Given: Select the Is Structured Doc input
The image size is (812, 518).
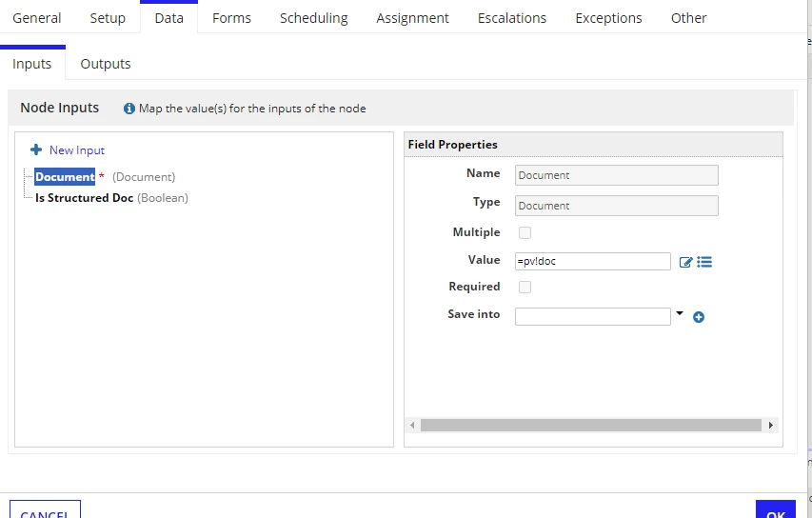Looking at the screenshot, I should [x=85, y=198].
